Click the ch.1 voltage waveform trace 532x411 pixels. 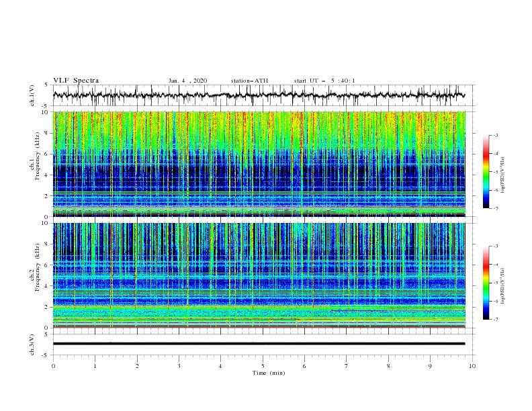pyautogui.click(x=259, y=95)
